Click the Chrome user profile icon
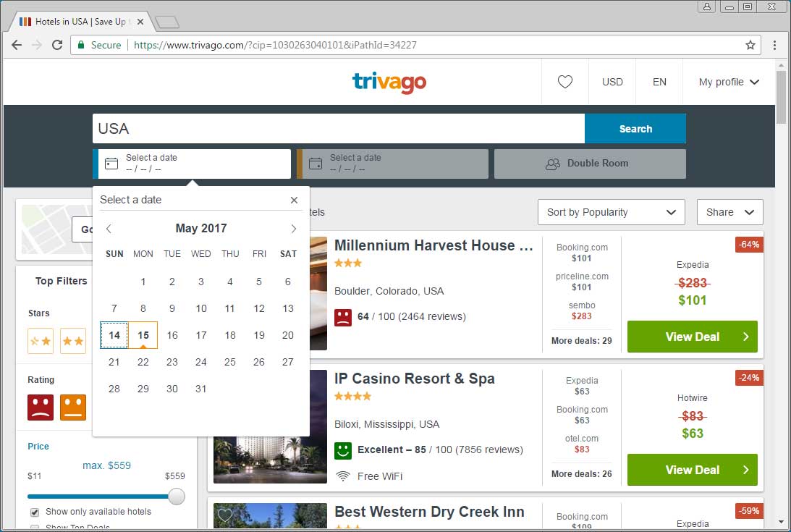791x532 pixels. click(x=707, y=7)
